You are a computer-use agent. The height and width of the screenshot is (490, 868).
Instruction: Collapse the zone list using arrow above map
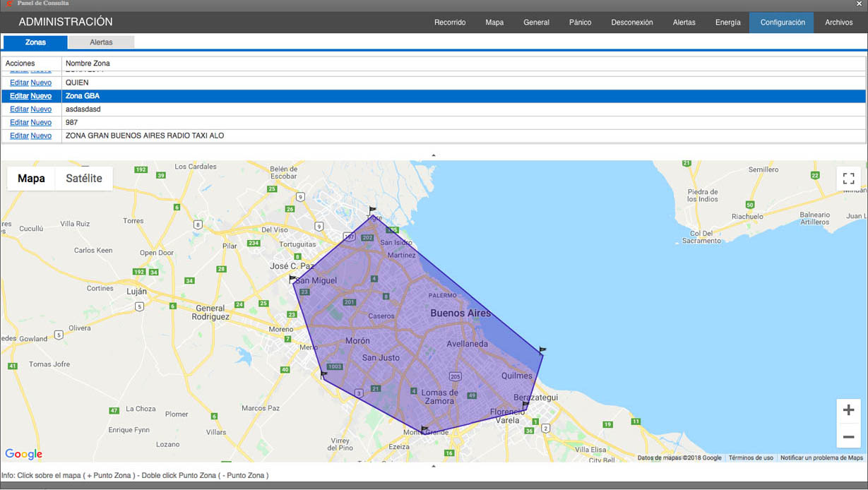pos(434,155)
